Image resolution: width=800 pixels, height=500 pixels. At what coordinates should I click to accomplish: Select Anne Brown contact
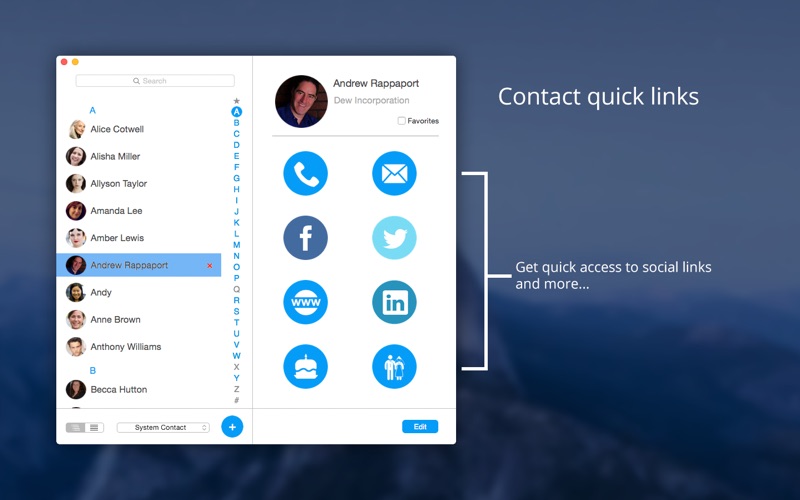139,319
